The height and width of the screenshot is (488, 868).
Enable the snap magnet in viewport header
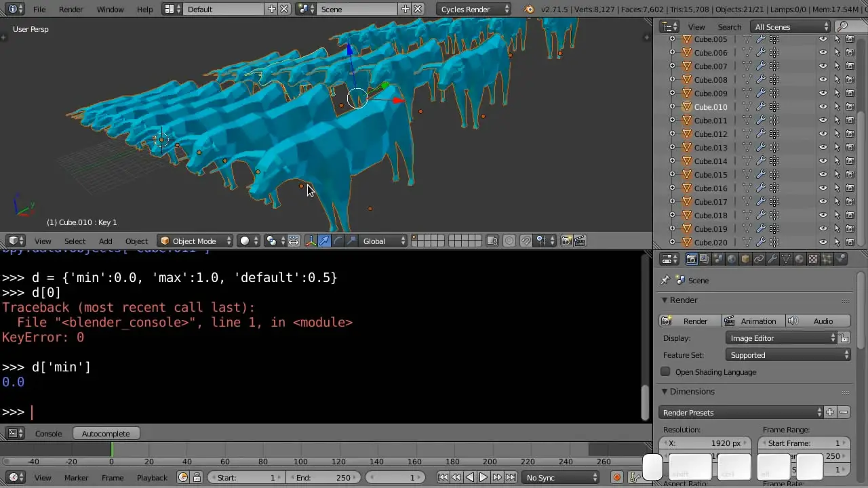coord(526,241)
